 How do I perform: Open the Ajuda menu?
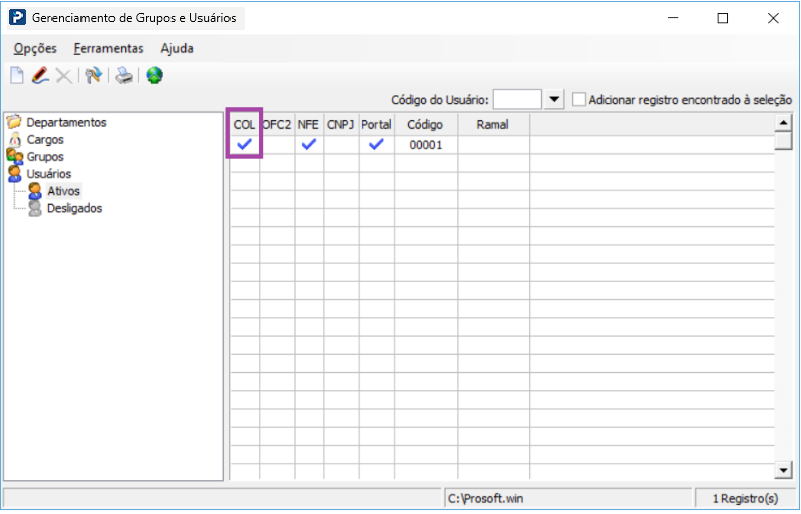click(177, 49)
